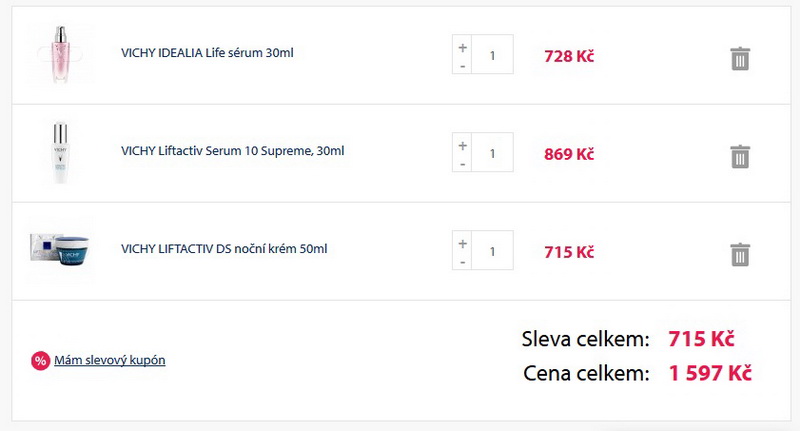
Task: Delete VICHY IDEALIA Life sérum from cart
Action: (740, 58)
